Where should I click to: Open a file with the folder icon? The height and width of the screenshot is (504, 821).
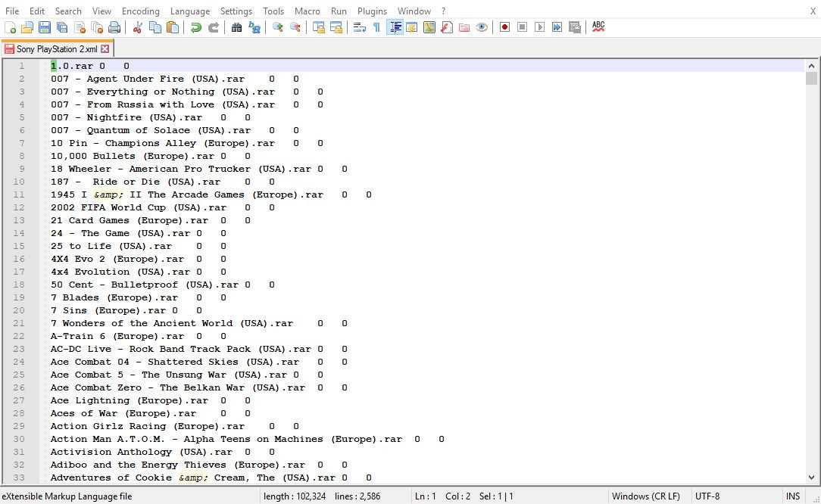[x=27, y=27]
